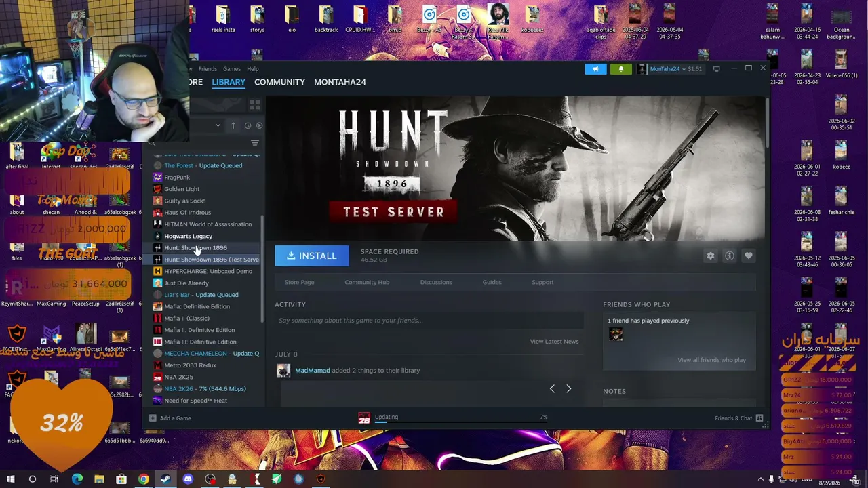The image size is (868, 488).
Task: Open the Help menu
Action: [252, 68]
